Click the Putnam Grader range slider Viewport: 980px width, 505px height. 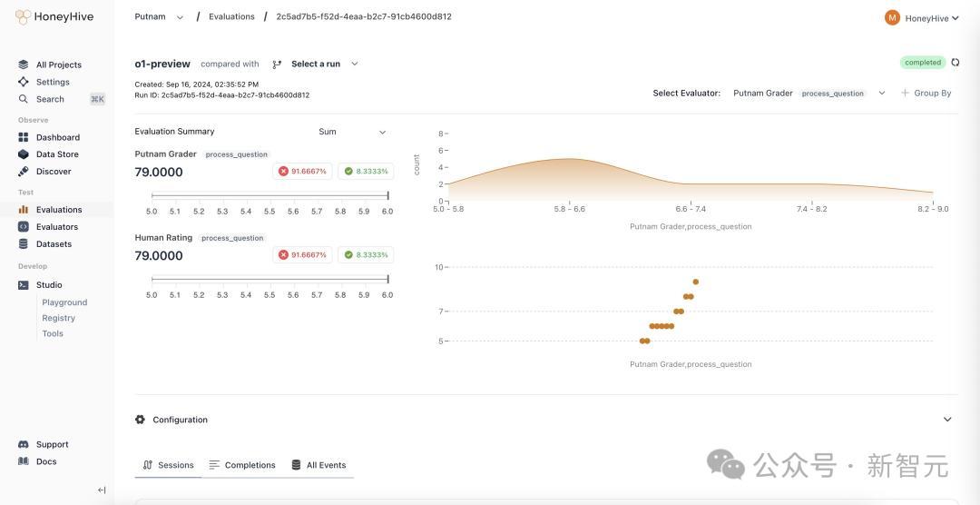click(269, 195)
